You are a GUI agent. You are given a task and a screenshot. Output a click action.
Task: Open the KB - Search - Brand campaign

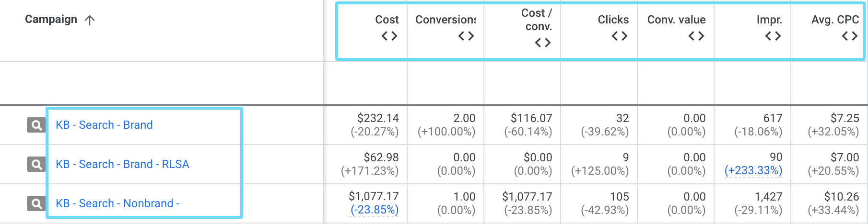104,125
